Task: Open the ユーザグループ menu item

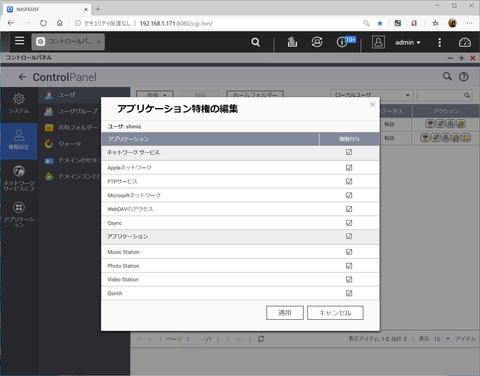Action: [x=71, y=111]
